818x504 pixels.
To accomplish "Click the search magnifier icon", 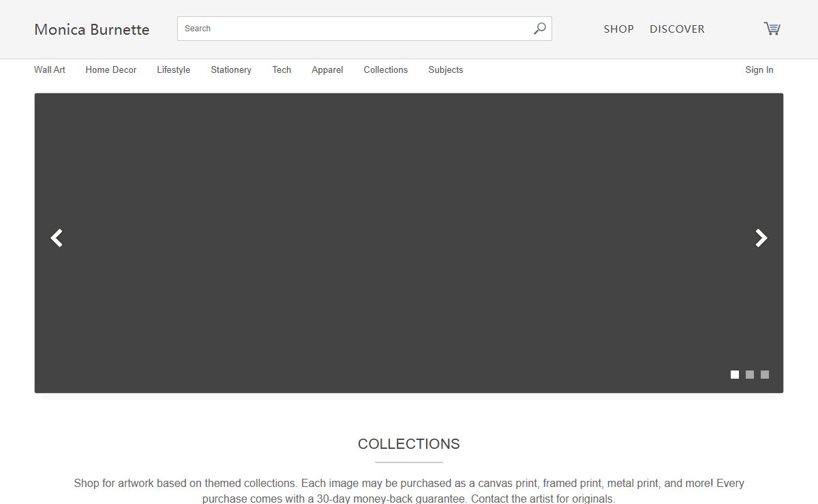I will pyautogui.click(x=539, y=29).
